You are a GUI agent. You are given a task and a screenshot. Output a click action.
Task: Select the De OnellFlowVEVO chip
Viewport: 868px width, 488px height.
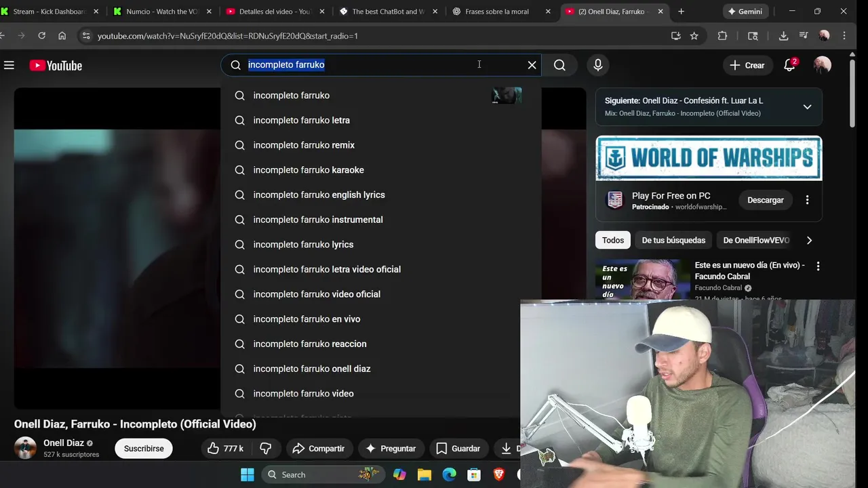tap(755, 240)
